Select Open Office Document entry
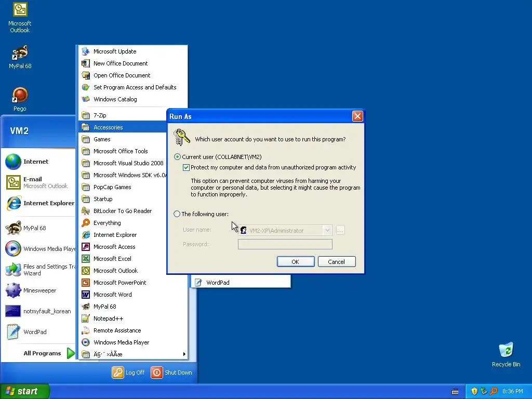 tap(134, 75)
